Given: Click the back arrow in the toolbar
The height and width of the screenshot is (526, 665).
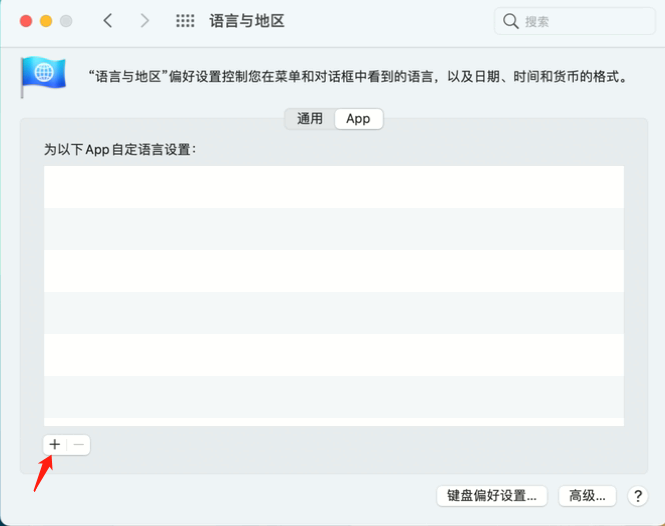Looking at the screenshot, I should [x=108, y=20].
